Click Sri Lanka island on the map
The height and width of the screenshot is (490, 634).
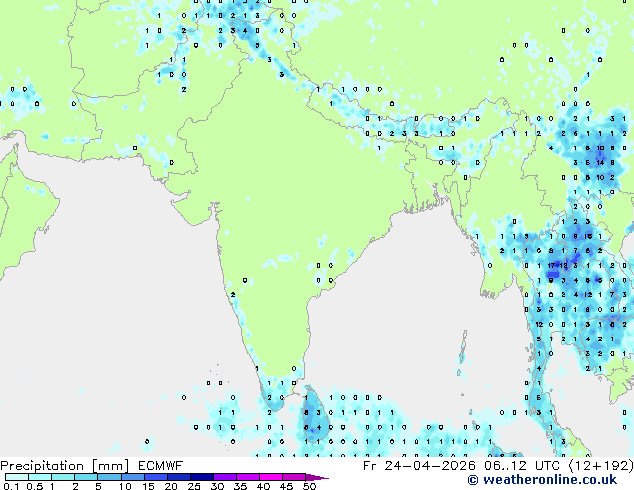[313, 417]
